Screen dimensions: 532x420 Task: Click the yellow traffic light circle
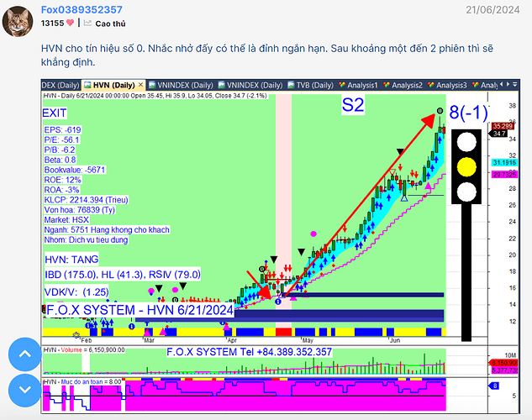466,167
